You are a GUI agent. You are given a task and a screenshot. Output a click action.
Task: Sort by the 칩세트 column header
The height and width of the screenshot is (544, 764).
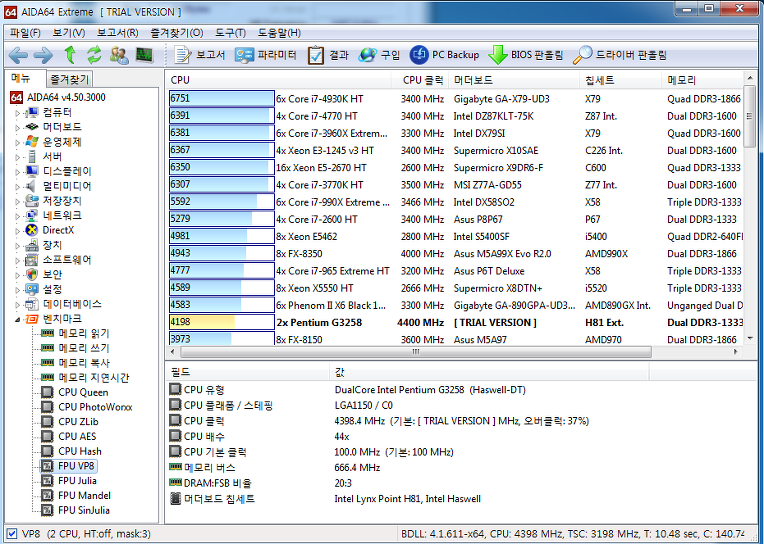click(x=621, y=80)
